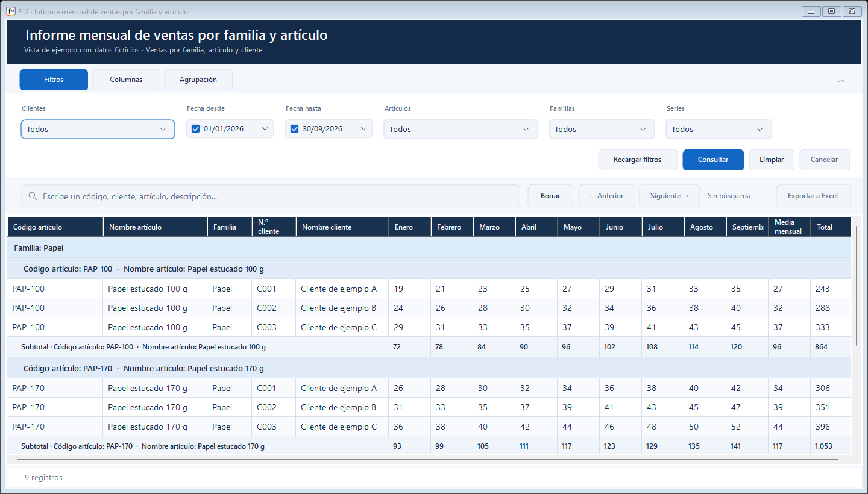
Task: Toggle the Fecha hasta checkbox
Action: pyautogui.click(x=294, y=129)
